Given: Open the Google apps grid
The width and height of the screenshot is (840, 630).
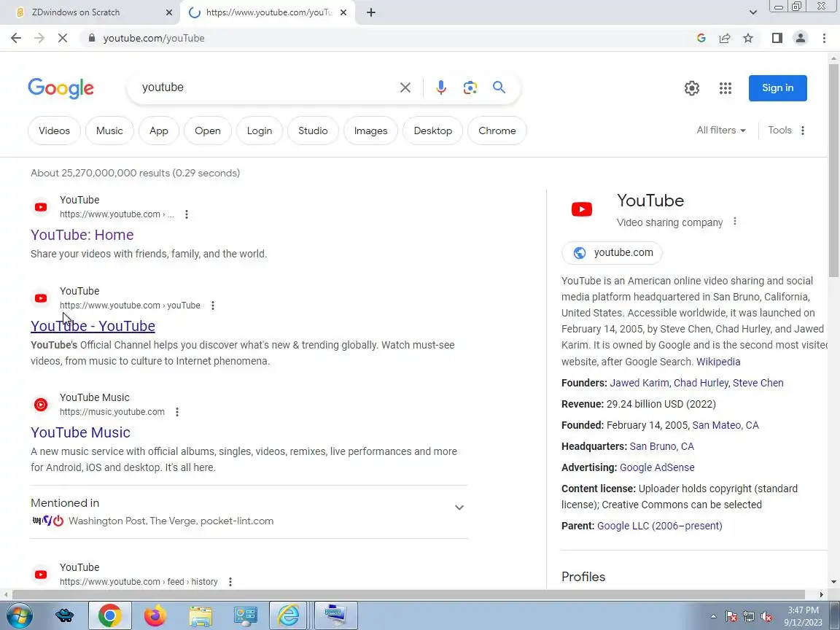Looking at the screenshot, I should 726,87.
